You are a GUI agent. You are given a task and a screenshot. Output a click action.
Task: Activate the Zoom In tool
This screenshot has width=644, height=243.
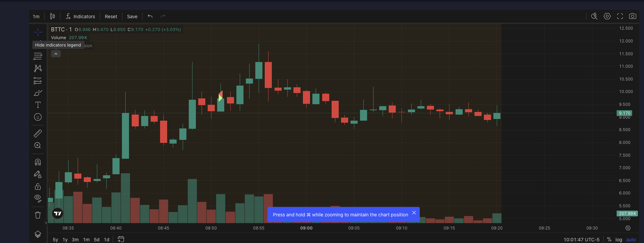point(38,146)
